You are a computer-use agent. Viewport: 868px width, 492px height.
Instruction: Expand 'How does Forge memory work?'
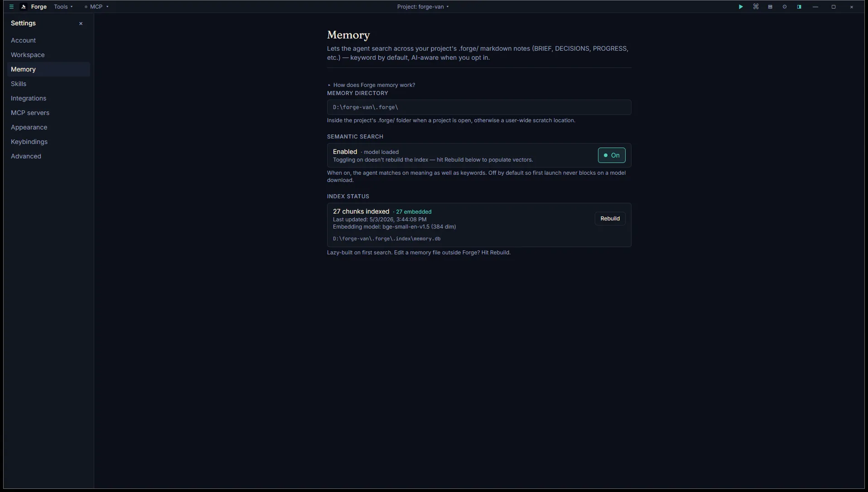371,85
